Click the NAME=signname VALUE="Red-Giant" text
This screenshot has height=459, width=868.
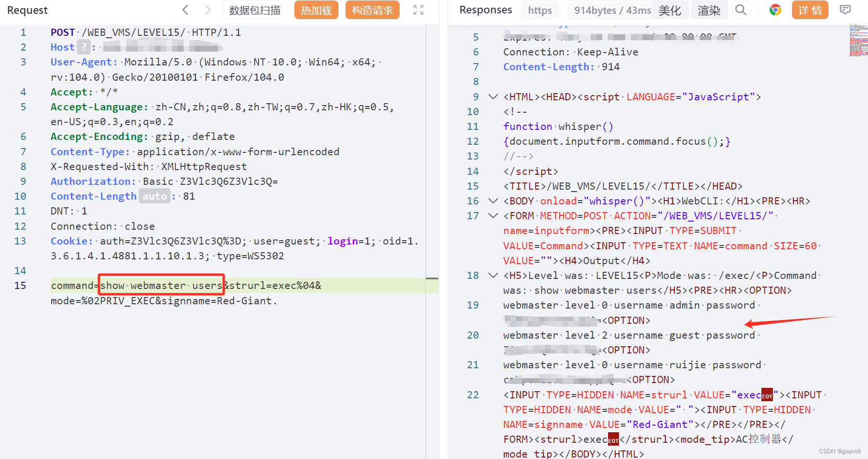click(x=598, y=424)
